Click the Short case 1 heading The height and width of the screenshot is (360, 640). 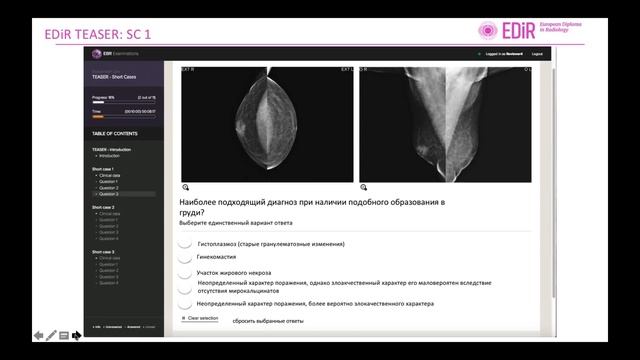pos(103,169)
